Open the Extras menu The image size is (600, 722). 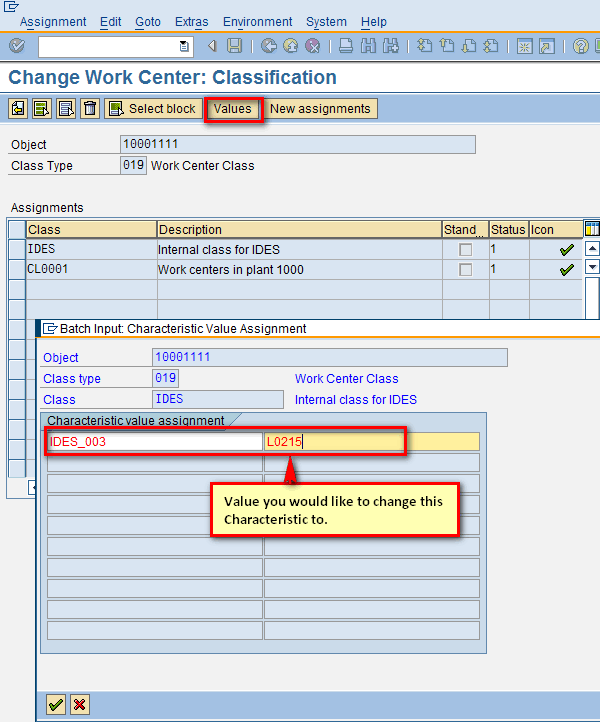tap(191, 21)
